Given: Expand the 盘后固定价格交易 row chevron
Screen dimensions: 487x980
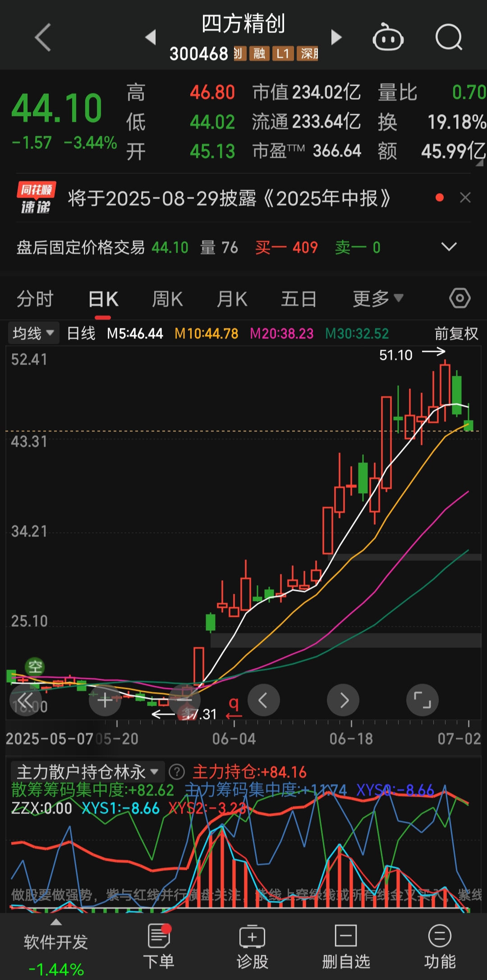Looking at the screenshot, I should point(449,247).
